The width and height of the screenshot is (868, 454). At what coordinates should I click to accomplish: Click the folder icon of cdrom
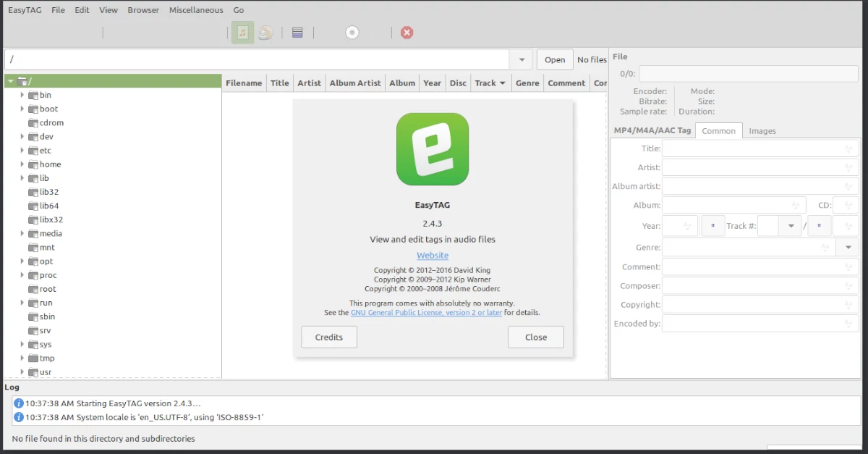(x=33, y=123)
